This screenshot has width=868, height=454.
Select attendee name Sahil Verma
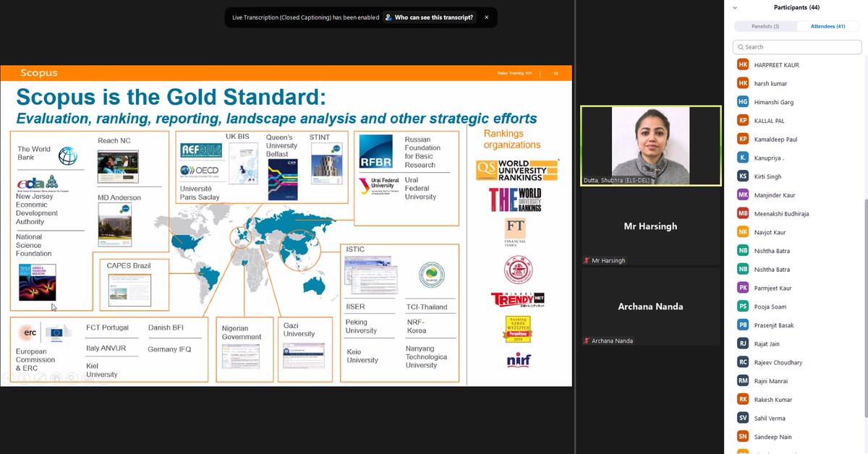(x=770, y=418)
